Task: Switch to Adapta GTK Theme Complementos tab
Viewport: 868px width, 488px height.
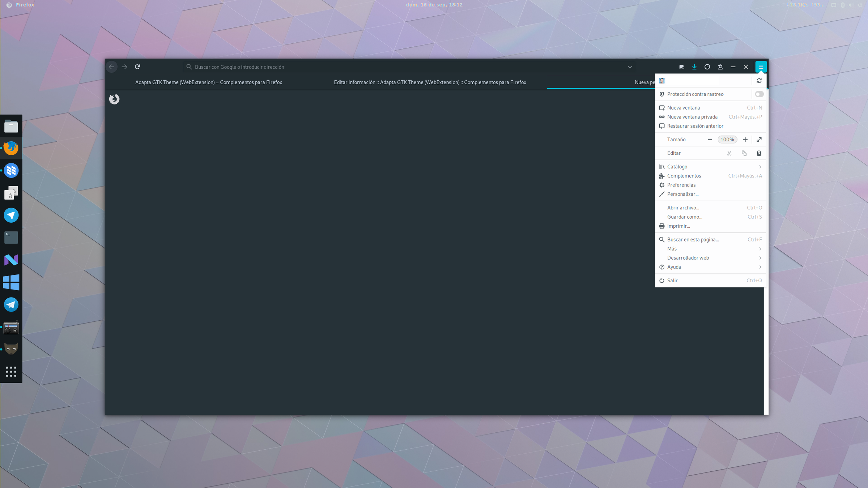Action: (x=209, y=82)
